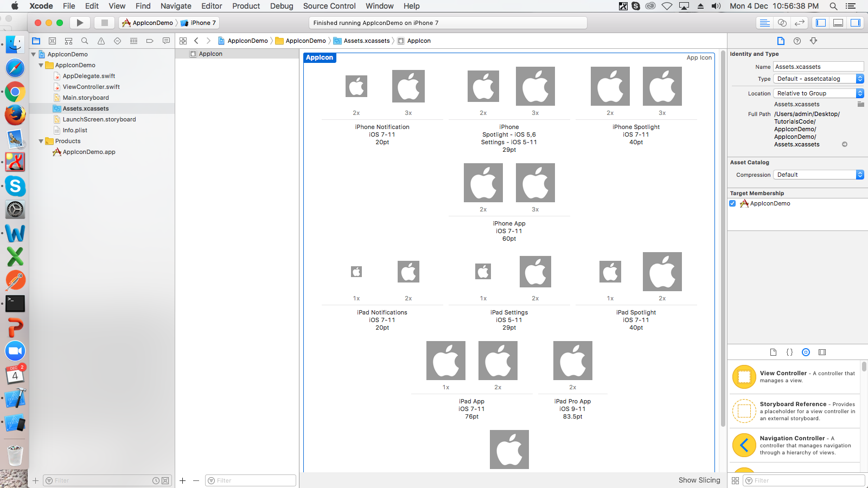
Task: Remove selected asset with minus button
Action: coord(196,480)
